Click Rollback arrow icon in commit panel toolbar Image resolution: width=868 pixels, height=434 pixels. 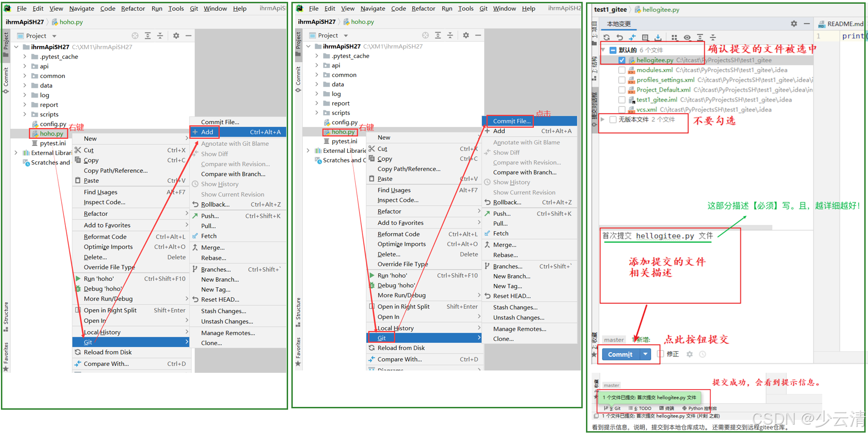click(620, 37)
